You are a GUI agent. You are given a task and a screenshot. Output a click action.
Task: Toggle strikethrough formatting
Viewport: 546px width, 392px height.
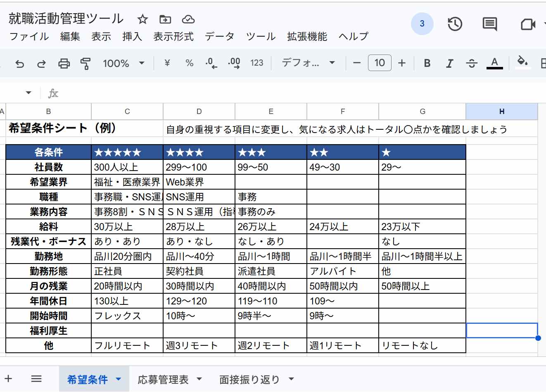click(471, 63)
